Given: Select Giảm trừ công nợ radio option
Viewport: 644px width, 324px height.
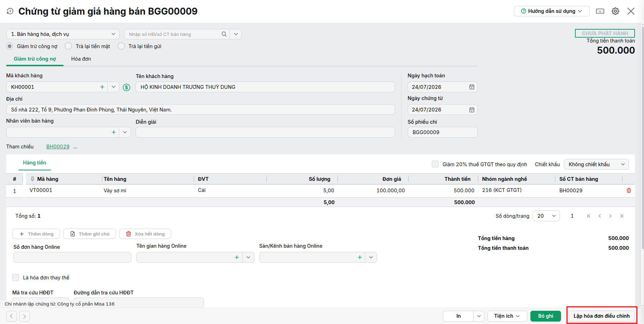Looking at the screenshot, I should click(x=10, y=46).
